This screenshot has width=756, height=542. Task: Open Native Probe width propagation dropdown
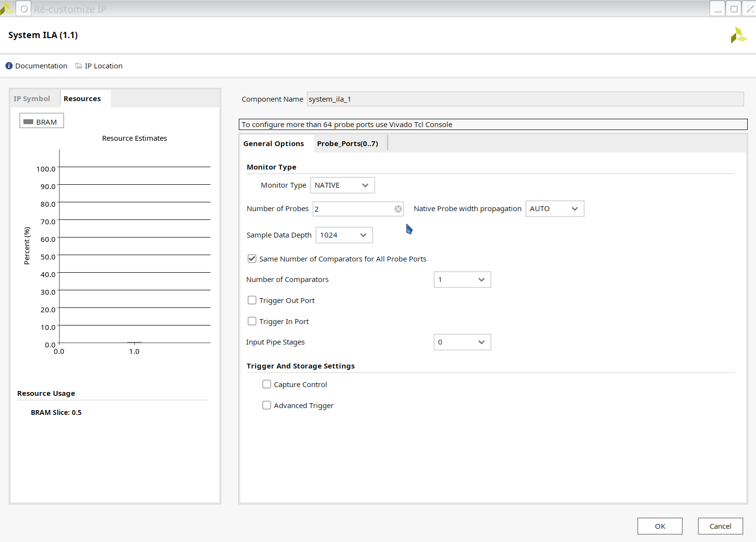pyautogui.click(x=555, y=209)
